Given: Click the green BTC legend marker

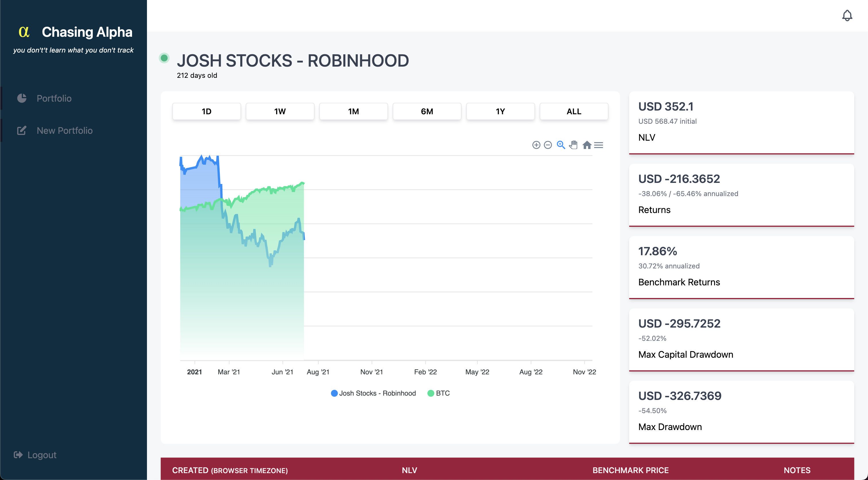Looking at the screenshot, I should tap(431, 393).
